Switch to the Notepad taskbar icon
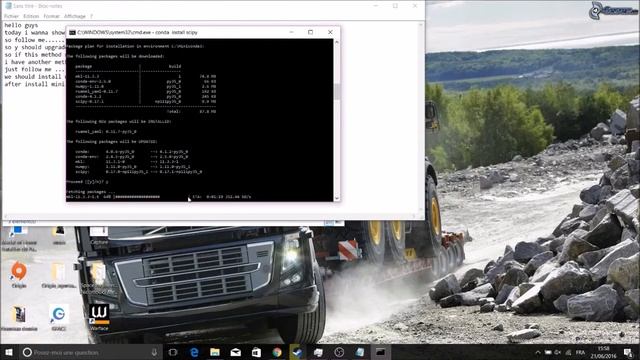This screenshot has width=640, height=360. click(360, 352)
